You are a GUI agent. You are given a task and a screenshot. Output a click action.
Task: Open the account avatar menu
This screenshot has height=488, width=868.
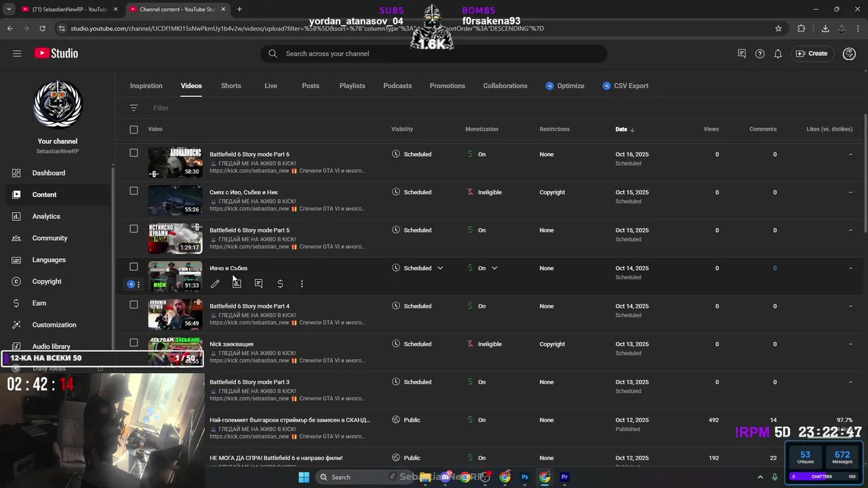coord(849,54)
